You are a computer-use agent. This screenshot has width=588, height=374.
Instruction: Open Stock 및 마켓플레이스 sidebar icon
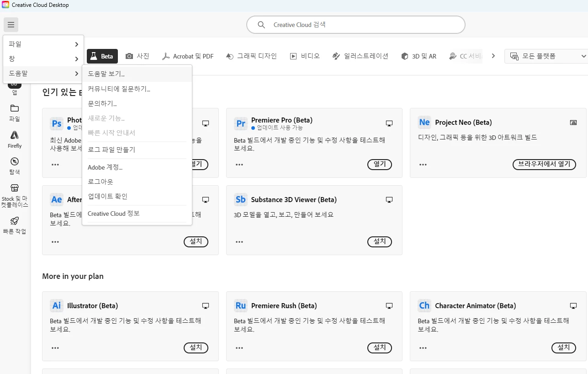tap(15, 188)
